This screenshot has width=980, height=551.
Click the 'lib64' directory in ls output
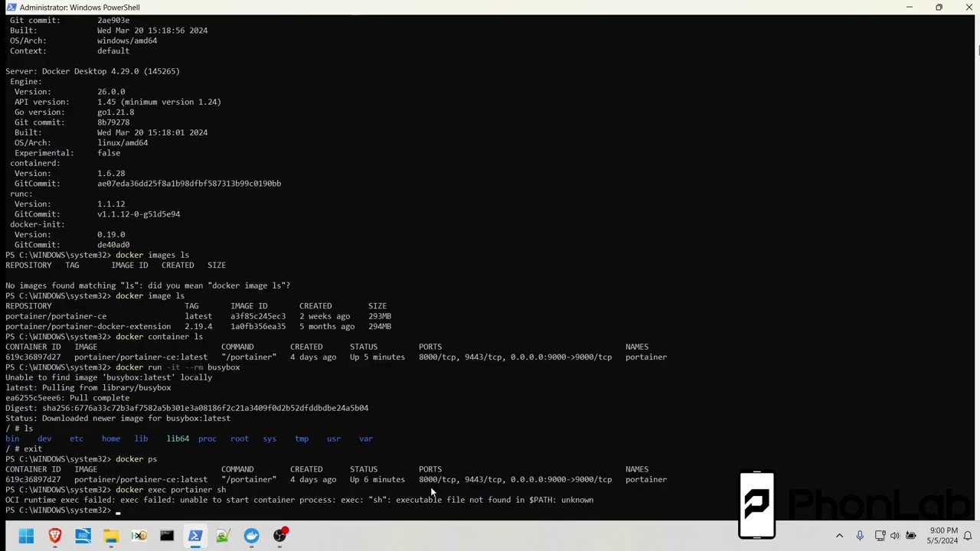pyautogui.click(x=178, y=439)
